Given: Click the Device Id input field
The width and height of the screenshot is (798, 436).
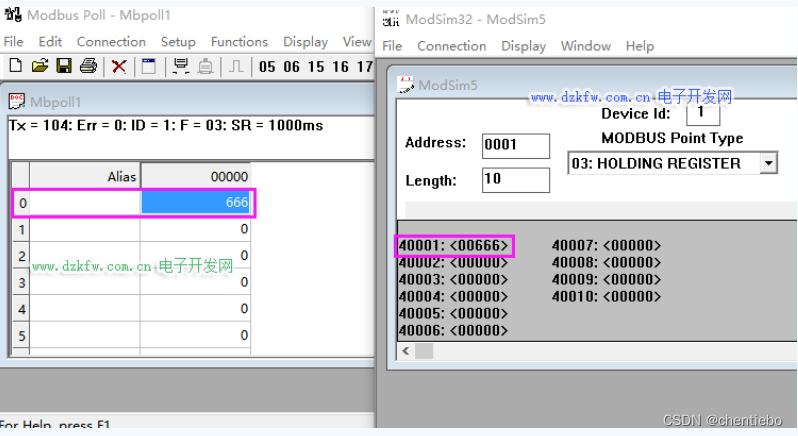Looking at the screenshot, I should tap(703, 113).
